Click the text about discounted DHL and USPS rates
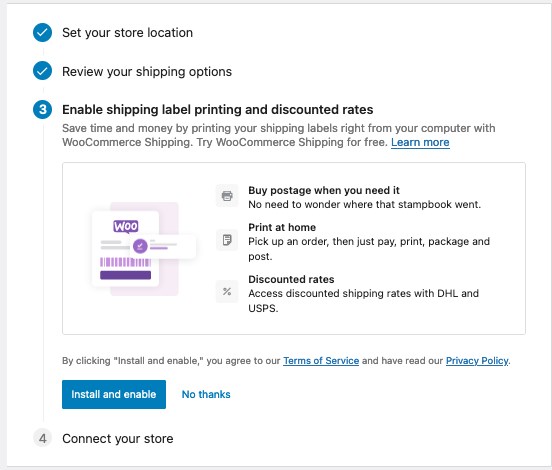 coord(363,301)
